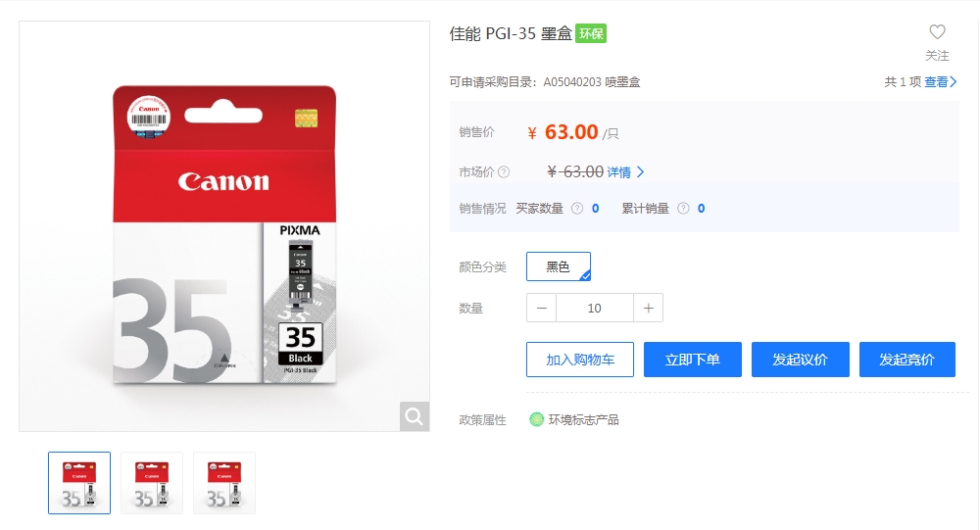Click the green 环境标志产品 icon
980x530 pixels.
(x=536, y=419)
